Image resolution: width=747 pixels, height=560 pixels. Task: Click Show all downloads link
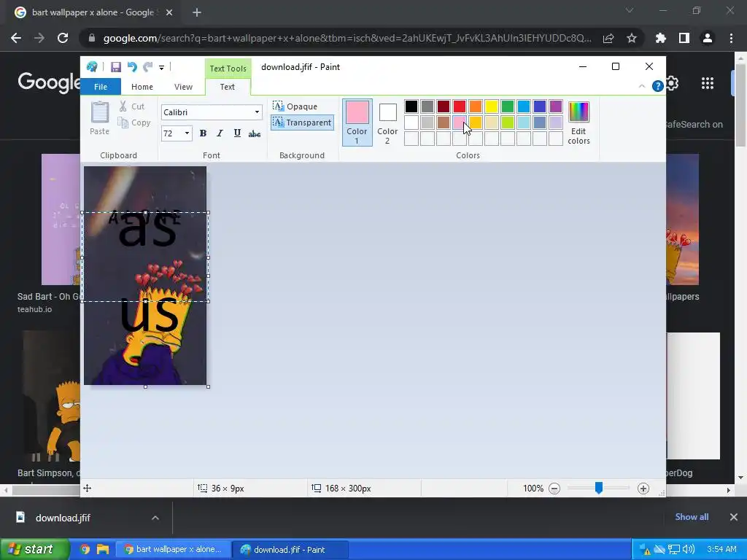click(x=692, y=517)
